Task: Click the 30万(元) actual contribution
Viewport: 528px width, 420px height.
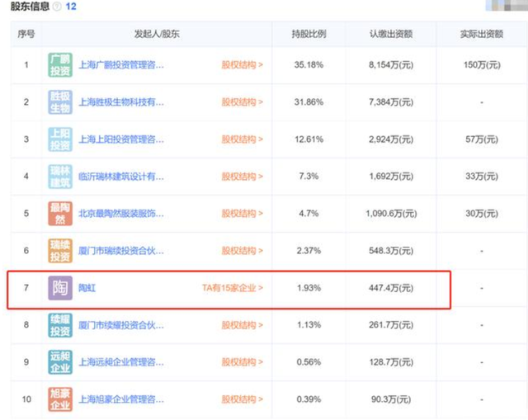Action: click(x=482, y=213)
